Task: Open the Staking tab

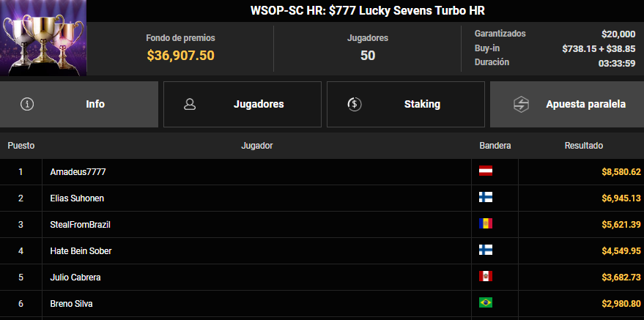Action: click(x=406, y=104)
